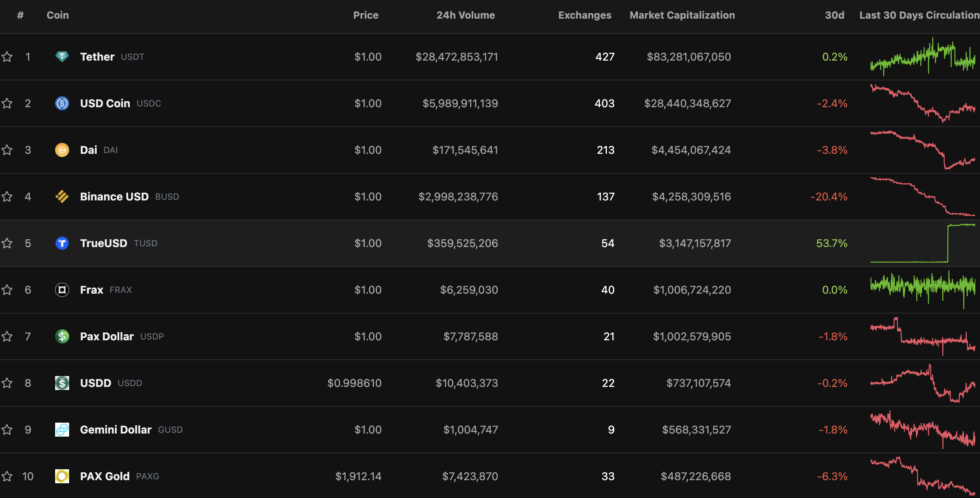Click the USD Coin logo icon
This screenshot has height=498, width=980.
pos(62,103)
